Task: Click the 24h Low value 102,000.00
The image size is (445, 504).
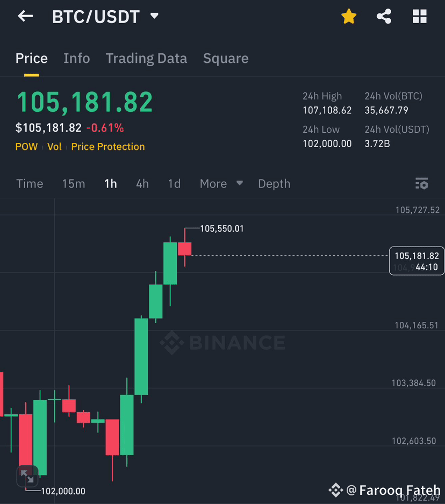Action: tap(327, 143)
